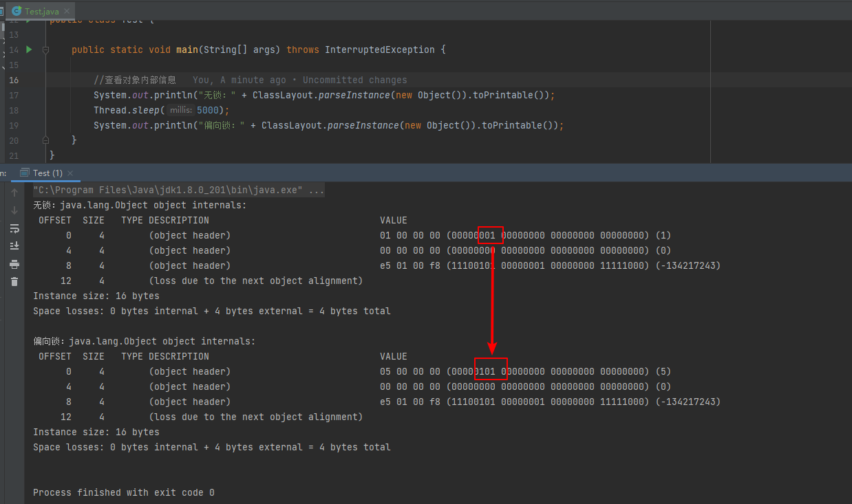Click 'Process finished with exit code 0' line

[124, 492]
